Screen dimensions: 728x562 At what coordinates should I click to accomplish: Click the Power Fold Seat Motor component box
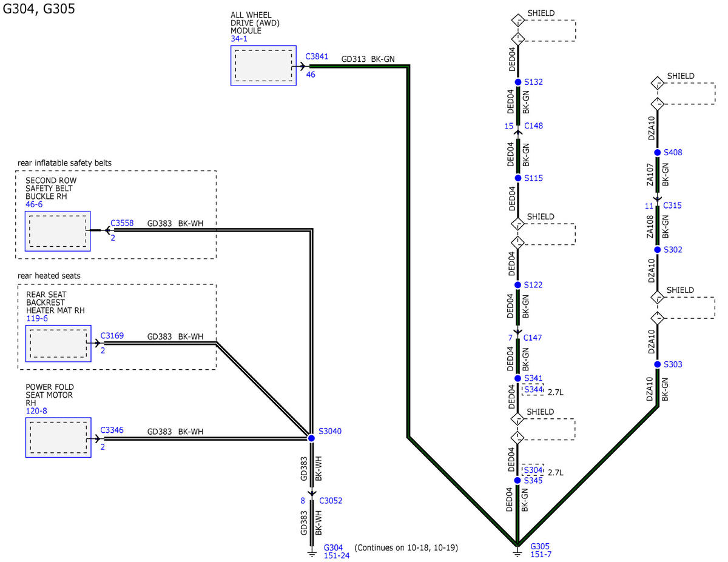tap(58, 437)
